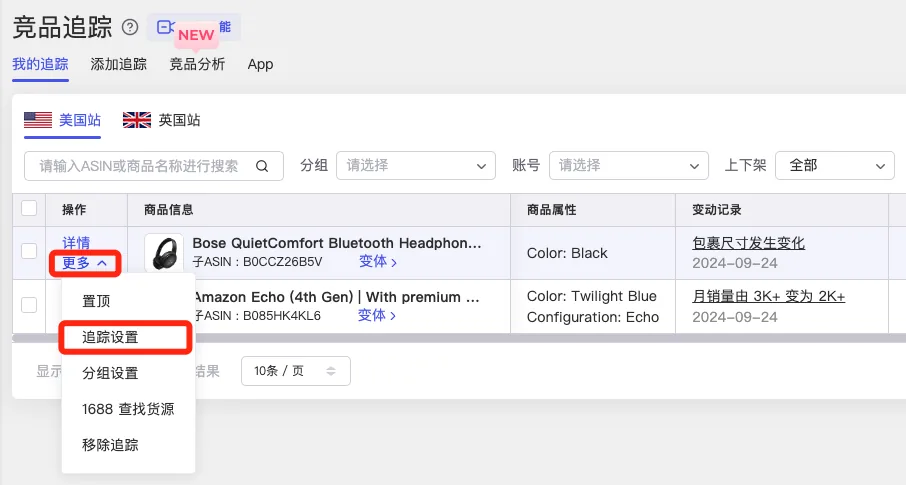Viewport: 906px width, 485px height.
Task: Open the 上下架 dropdown showing 全部
Action: coord(835,166)
